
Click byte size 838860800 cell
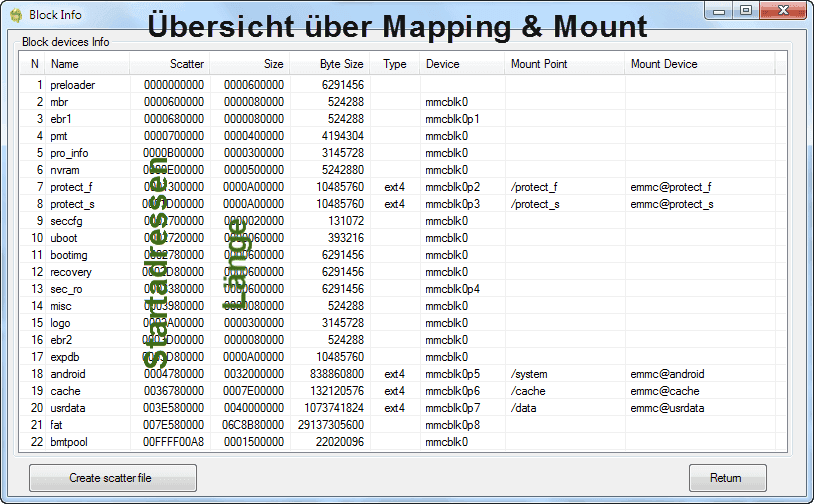pyautogui.click(x=337, y=374)
